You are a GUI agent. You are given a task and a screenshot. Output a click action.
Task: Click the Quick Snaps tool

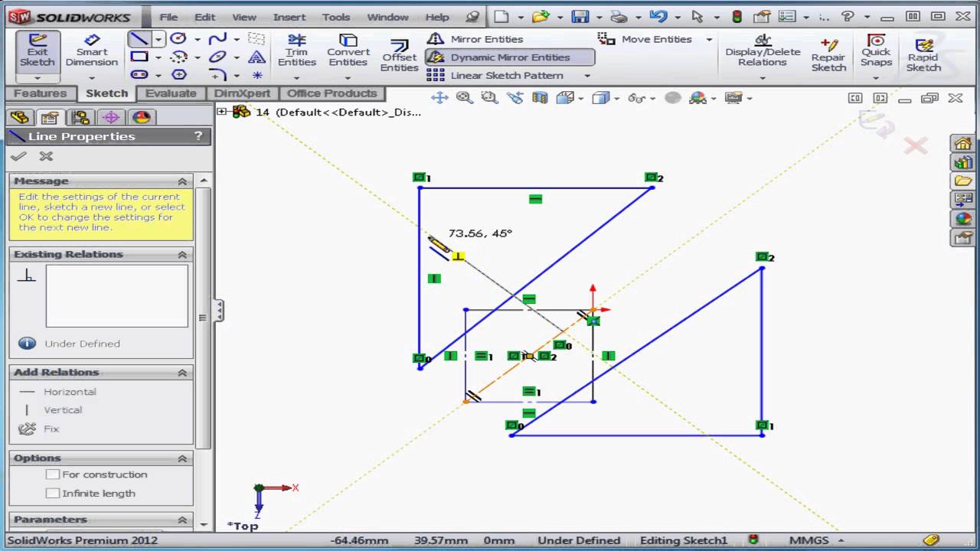tap(876, 51)
